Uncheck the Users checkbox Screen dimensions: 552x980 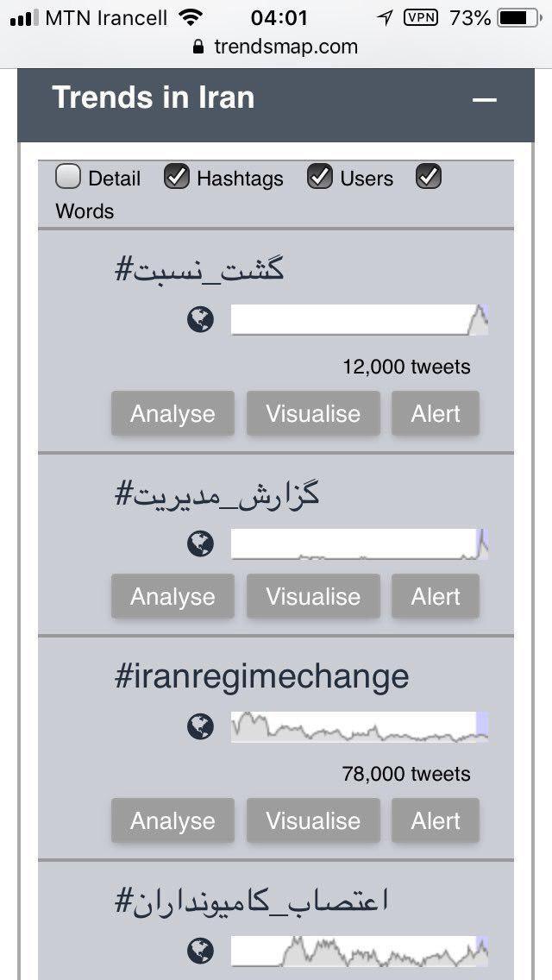pos(320,177)
